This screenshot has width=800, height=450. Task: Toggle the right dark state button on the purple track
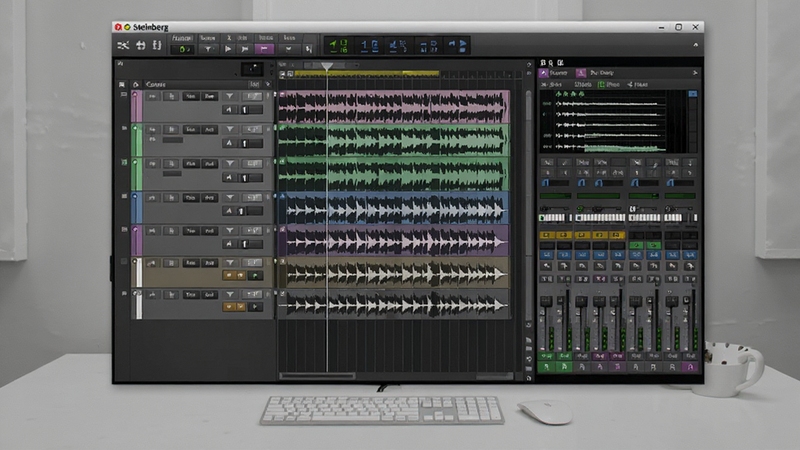pos(209,231)
